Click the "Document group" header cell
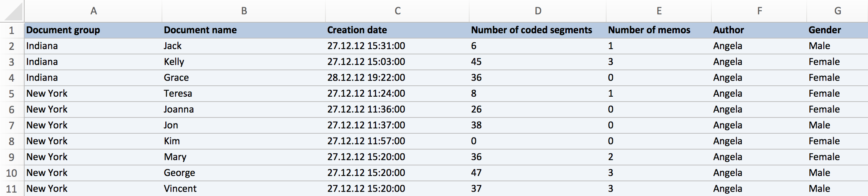This screenshot has width=868, height=196. coord(93,30)
